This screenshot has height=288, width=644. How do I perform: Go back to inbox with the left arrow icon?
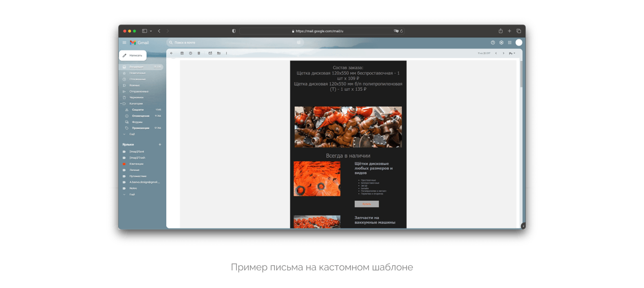click(x=172, y=53)
